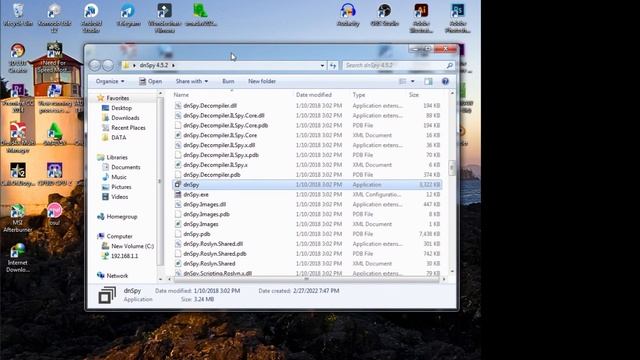The image size is (640, 360).
Task: Select Libraries header in navigation pane
Action: click(x=117, y=157)
